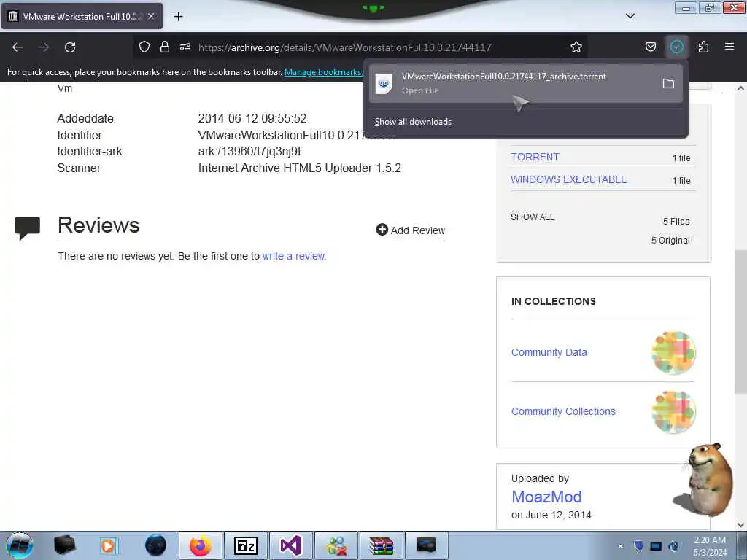This screenshot has height=560, width=747.
Task: Select the Addeddate value 2014-06-12 09:55:52
Action: click(x=252, y=119)
